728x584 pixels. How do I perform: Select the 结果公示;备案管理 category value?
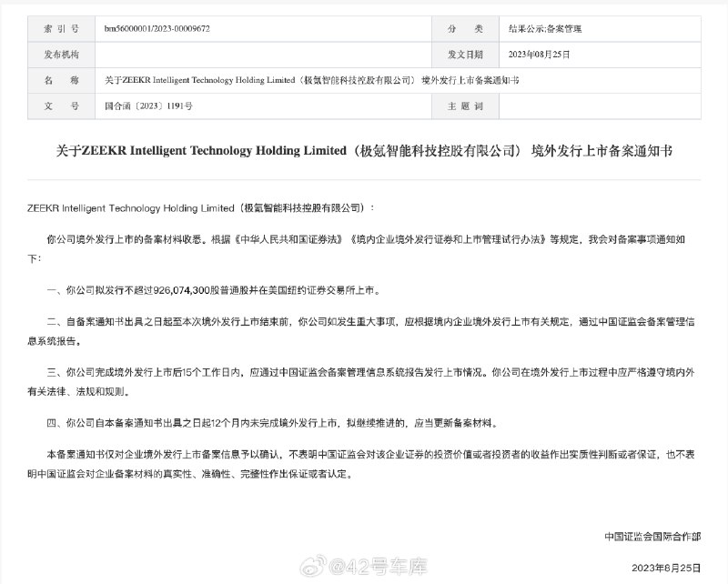click(544, 29)
